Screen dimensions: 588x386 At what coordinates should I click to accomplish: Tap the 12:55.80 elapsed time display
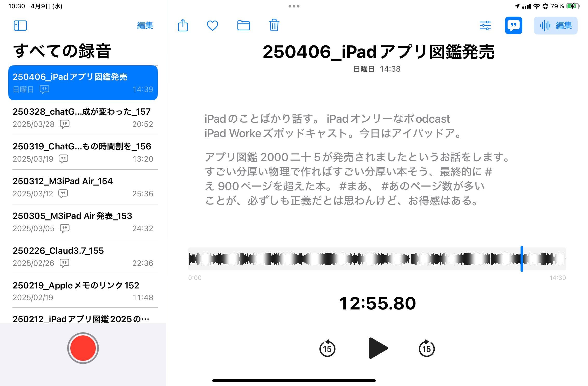tap(377, 303)
